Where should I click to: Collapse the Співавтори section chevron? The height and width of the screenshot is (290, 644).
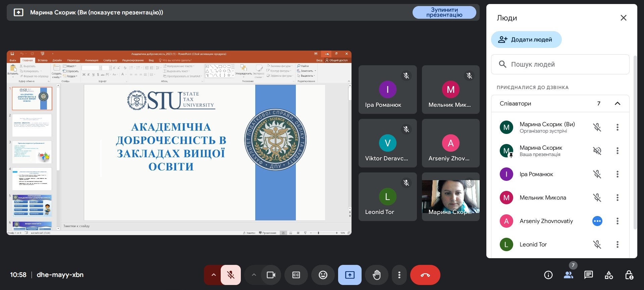pyautogui.click(x=618, y=103)
